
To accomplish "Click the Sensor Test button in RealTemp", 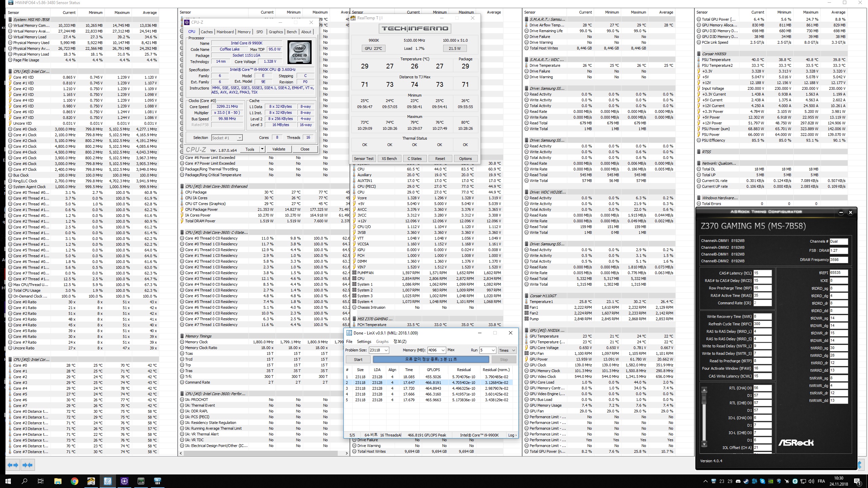I will tap(363, 158).
